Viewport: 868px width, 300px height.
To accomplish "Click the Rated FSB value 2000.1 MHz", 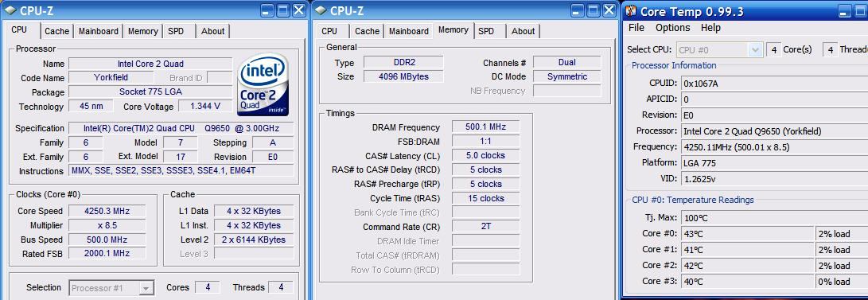I will pyautogui.click(x=107, y=254).
